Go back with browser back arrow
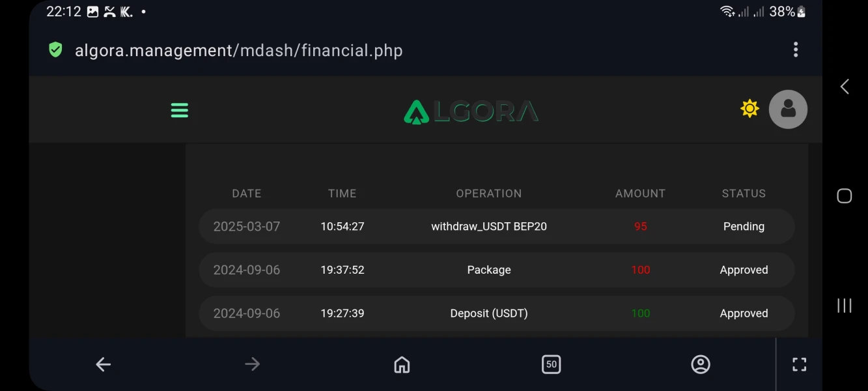 click(x=104, y=364)
